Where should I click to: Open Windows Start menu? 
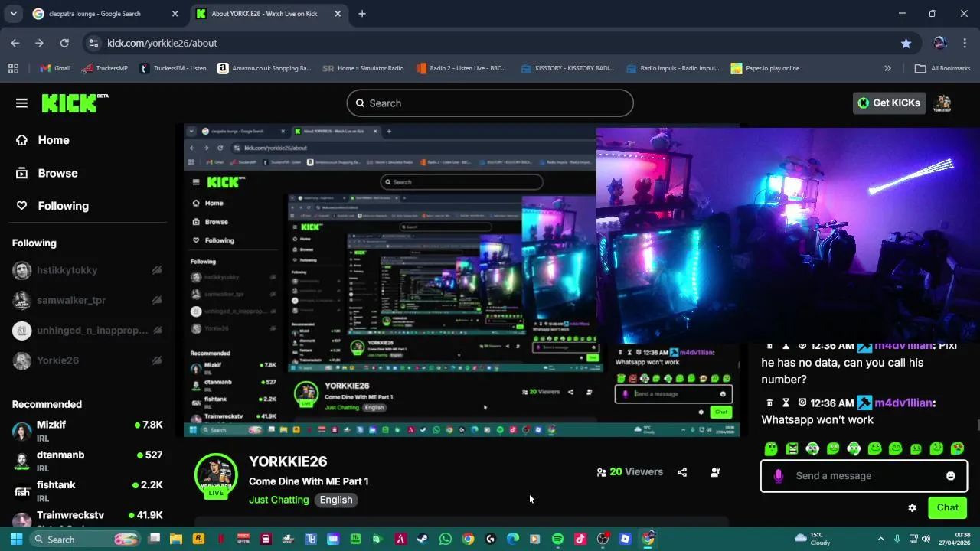pos(16,539)
